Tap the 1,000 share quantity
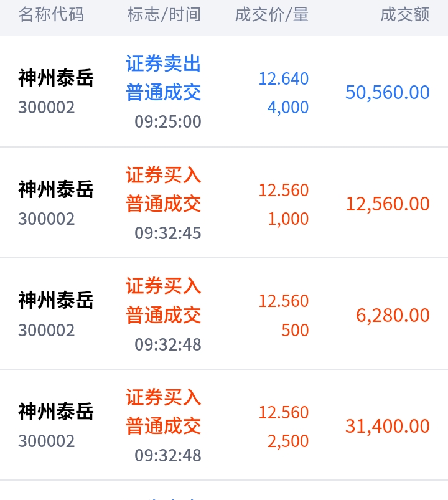 tap(288, 219)
